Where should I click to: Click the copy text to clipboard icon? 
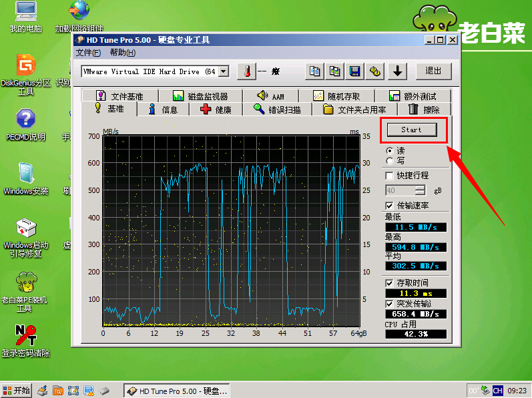314,71
